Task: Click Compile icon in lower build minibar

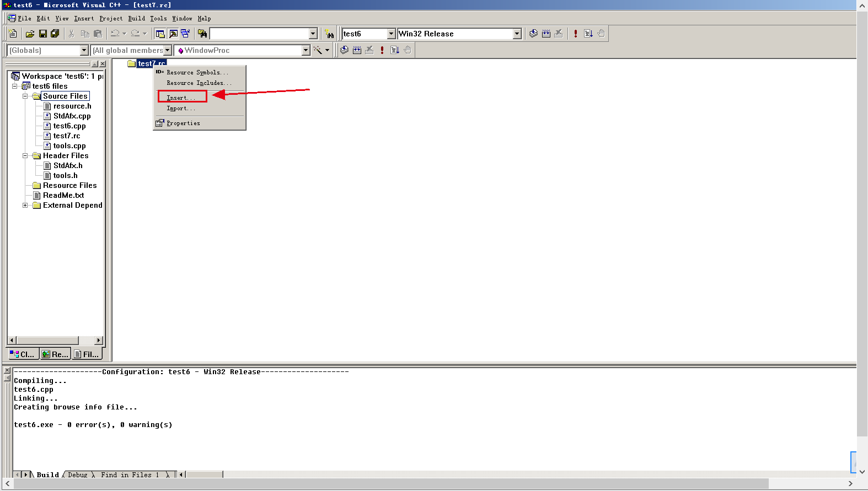Action: (344, 50)
